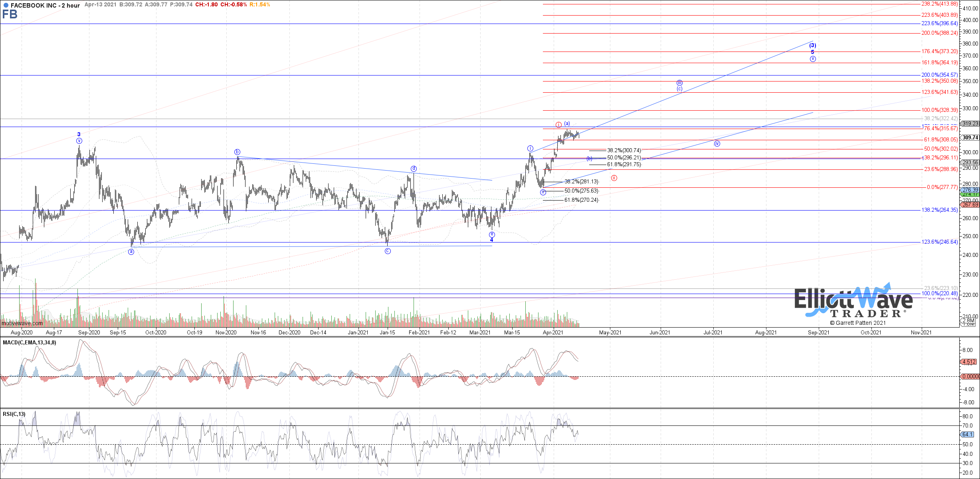Click the red circled 'ii' wave label

614,178
